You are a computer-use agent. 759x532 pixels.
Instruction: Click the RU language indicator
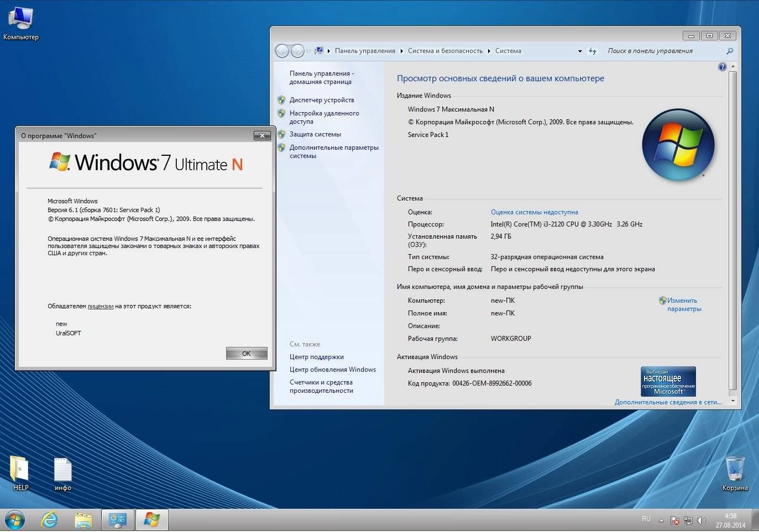tap(646, 519)
